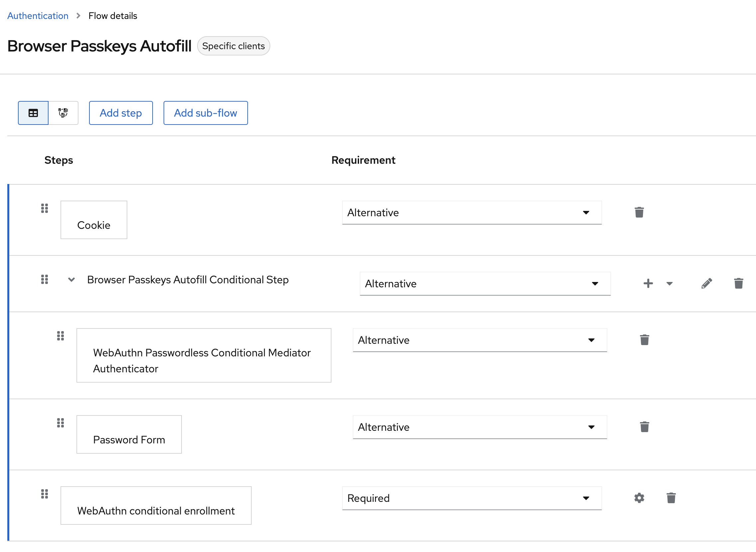Switch to flow diagram view
The width and height of the screenshot is (756, 552).
63,113
